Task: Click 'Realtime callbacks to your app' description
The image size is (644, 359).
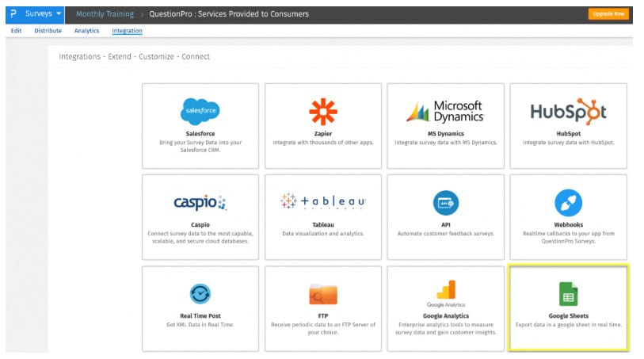Action: pyautogui.click(x=569, y=238)
